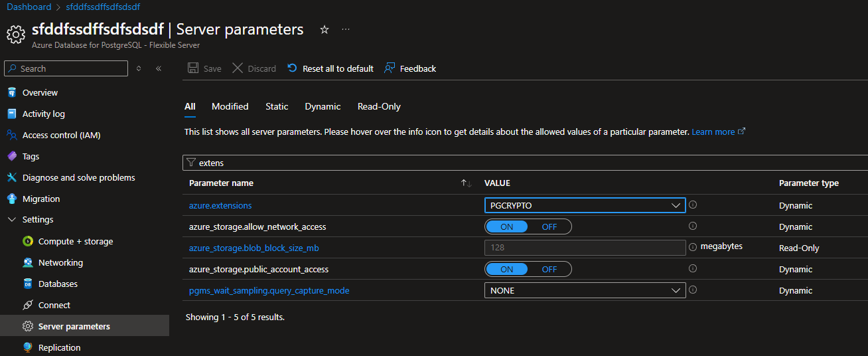Screen dimensions: 868x356
Task: Click the Feedback button
Action: click(x=410, y=68)
